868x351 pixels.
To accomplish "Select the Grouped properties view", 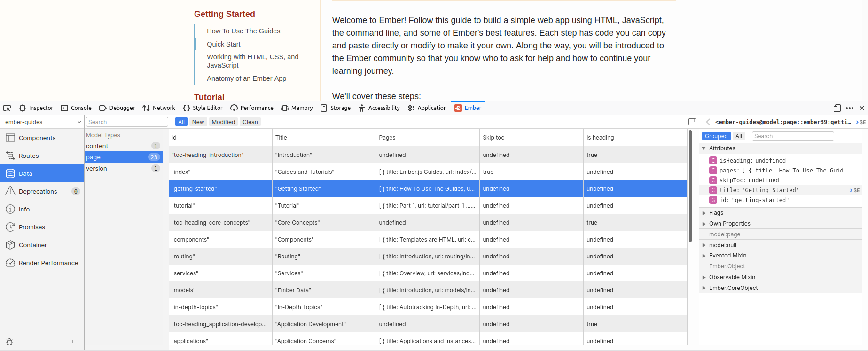I will pos(716,136).
